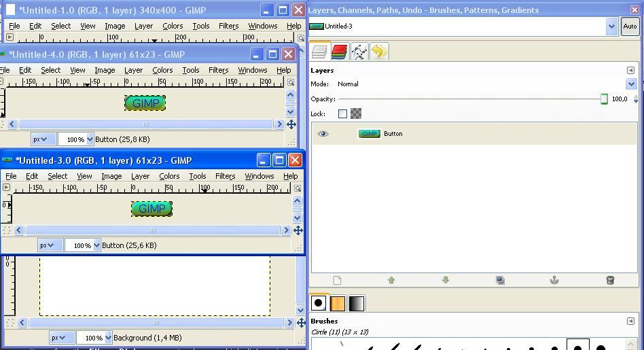The height and width of the screenshot is (350, 644).
Task: Click zoom-on-resize icon in Untitled-3.0 window
Action: [x=298, y=188]
